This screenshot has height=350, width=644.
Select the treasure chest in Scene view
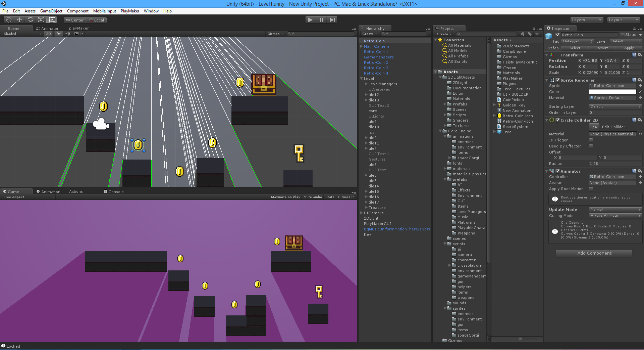pyautogui.click(x=264, y=84)
